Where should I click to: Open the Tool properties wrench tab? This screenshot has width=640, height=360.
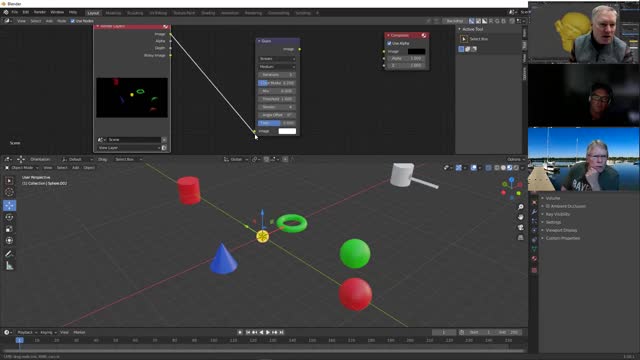tap(534, 211)
